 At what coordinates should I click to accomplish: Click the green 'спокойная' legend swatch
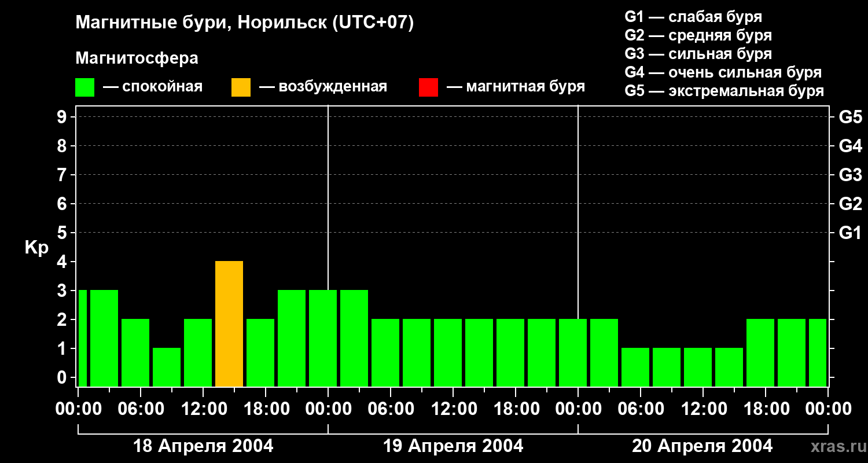(x=85, y=87)
